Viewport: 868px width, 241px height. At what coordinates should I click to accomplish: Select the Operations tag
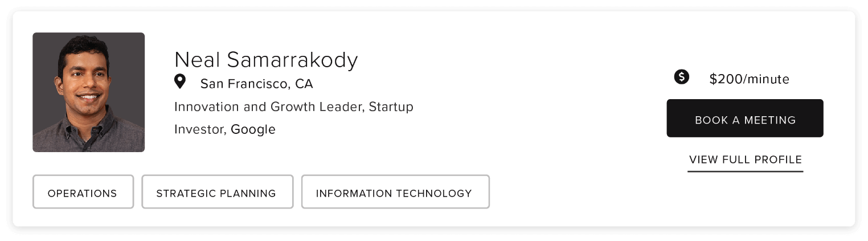coord(83,193)
